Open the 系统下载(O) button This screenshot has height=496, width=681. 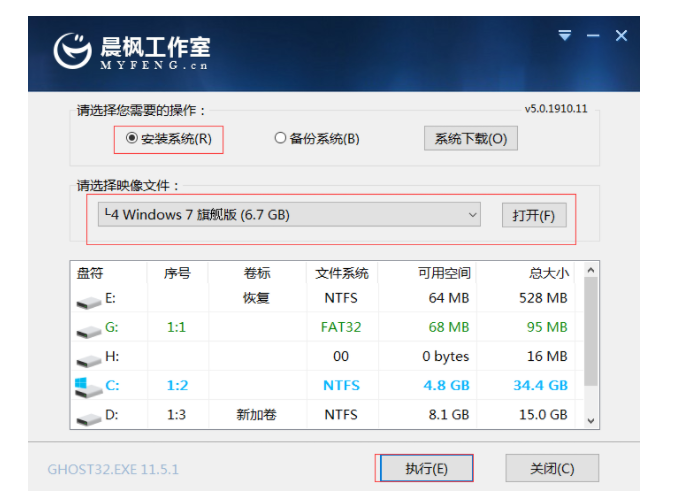(471, 139)
